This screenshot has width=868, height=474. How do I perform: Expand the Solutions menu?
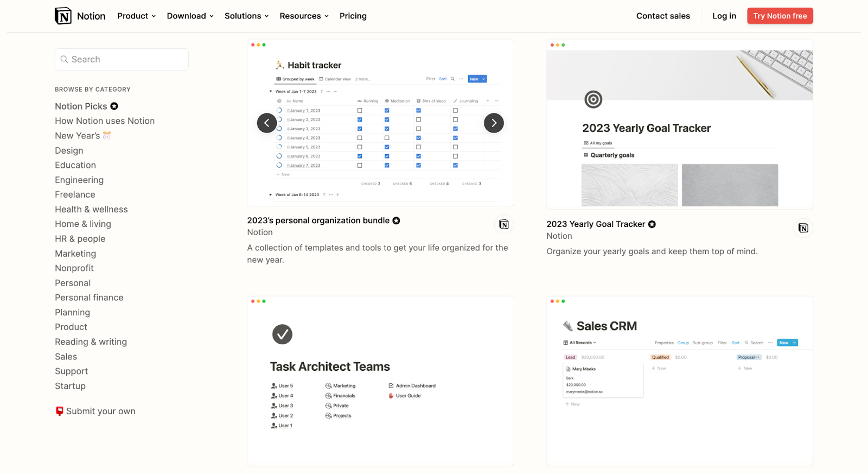click(x=247, y=16)
